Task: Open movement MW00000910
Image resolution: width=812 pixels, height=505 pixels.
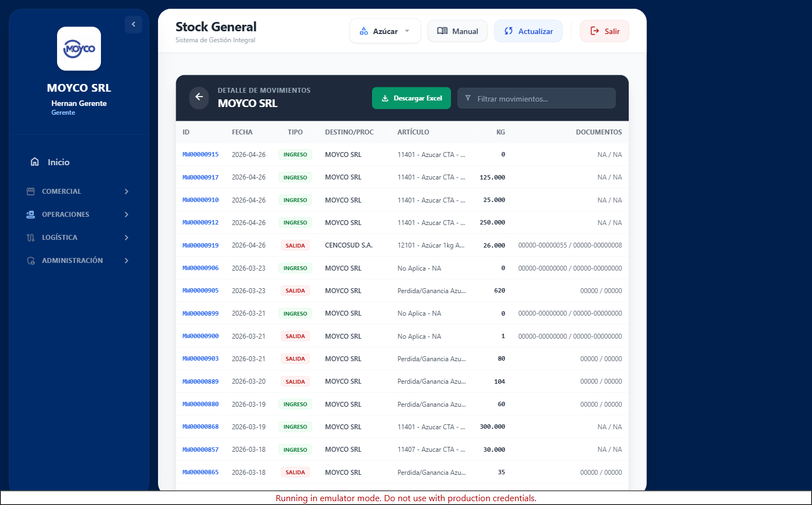Action: [201, 200]
